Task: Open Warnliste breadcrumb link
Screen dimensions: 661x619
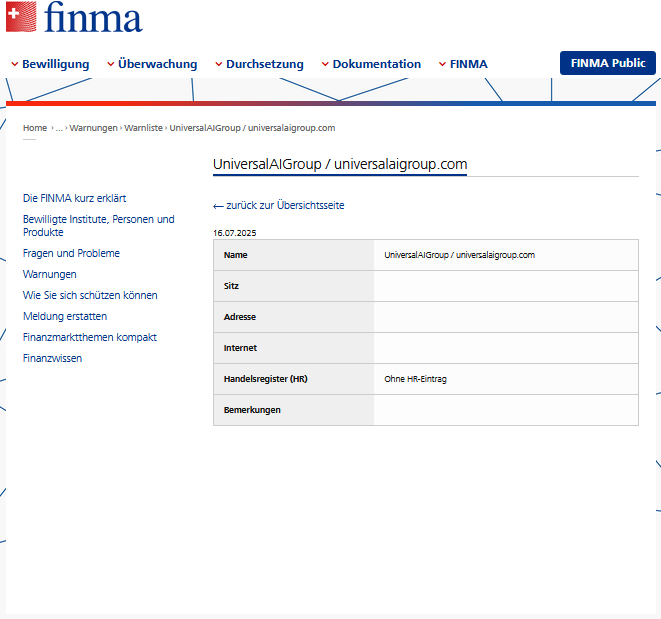Action: pyautogui.click(x=143, y=128)
